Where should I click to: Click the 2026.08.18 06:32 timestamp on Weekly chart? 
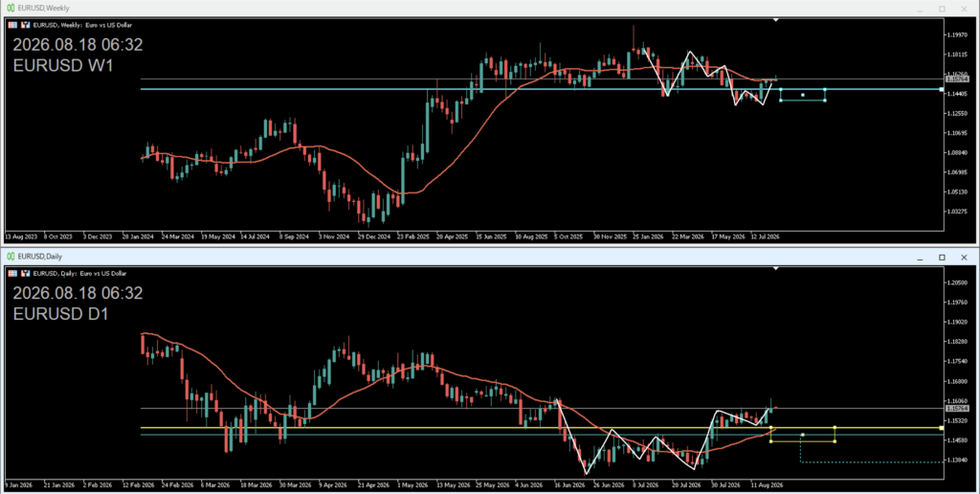(x=78, y=45)
